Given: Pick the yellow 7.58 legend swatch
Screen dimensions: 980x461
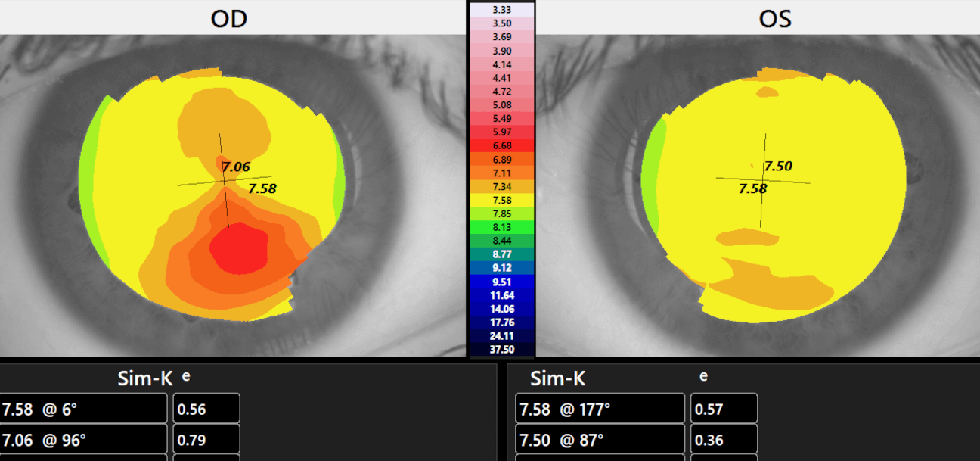Looking at the screenshot, I should [x=501, y=200].
